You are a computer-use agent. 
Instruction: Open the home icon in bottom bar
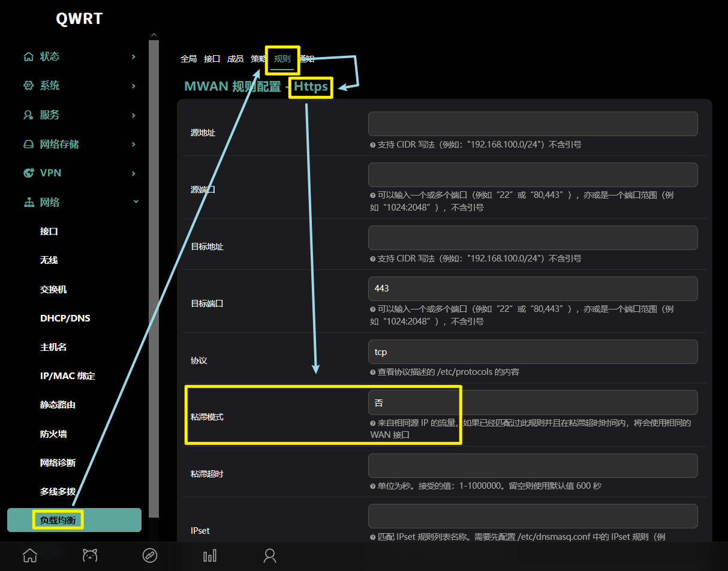pyautogui.click(x=30, y=555)
